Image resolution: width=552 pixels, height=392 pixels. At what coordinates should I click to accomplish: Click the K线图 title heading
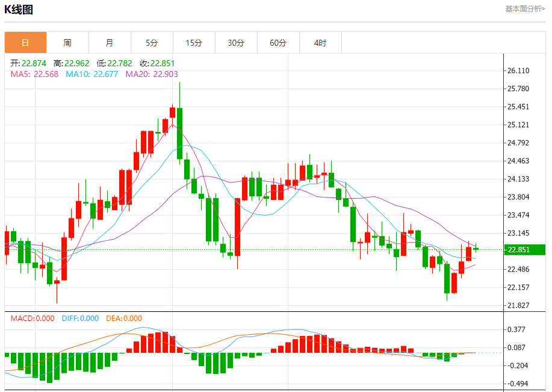click(19, 10)
